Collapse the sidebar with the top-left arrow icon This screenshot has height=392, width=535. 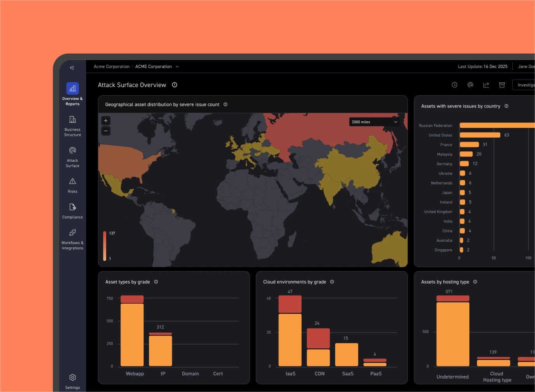coord(72,68)
